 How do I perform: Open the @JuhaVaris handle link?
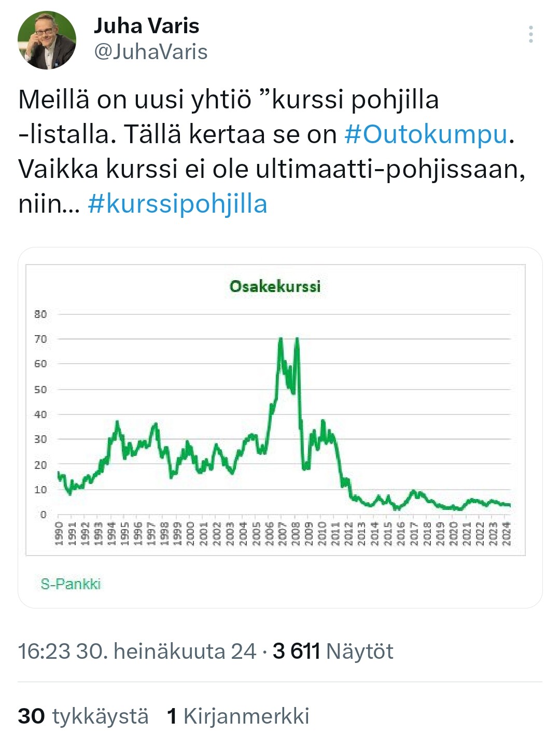pyautogui.click(x=150, y=52)
